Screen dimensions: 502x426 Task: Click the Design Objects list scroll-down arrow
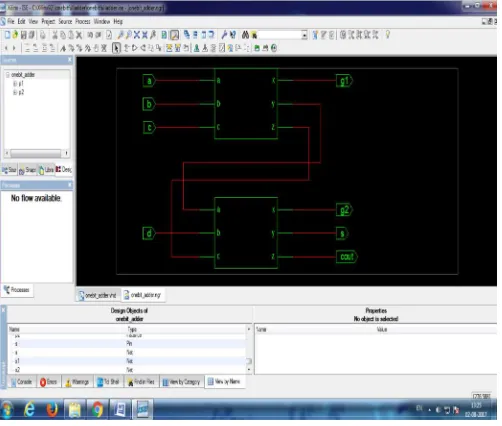coord(249,370)
